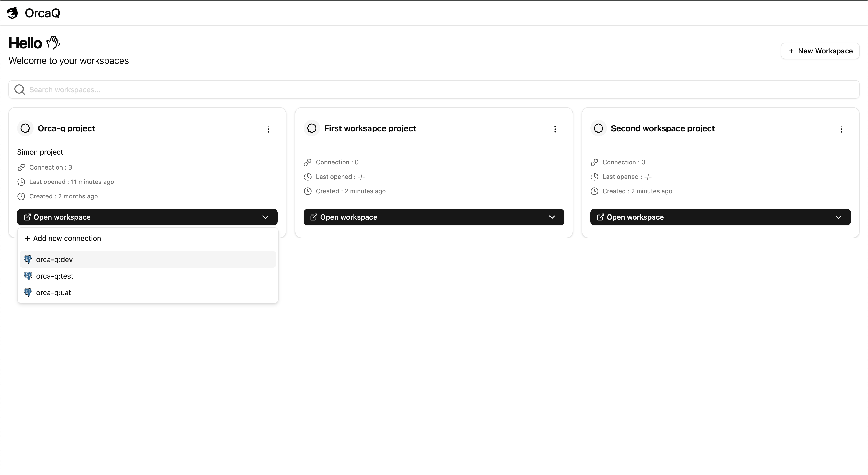Click the magnifying glass search icon
868x475 pixels.
(x=20, y=89)
